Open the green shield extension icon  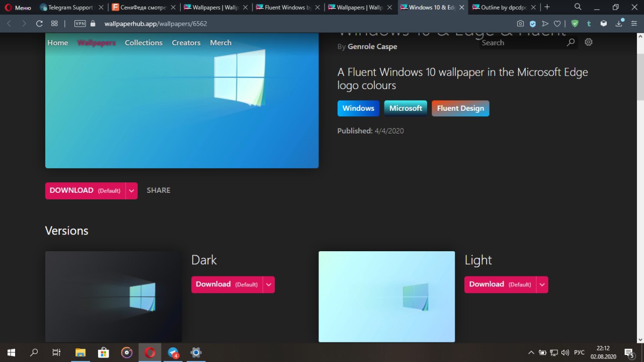coord(575,24)
